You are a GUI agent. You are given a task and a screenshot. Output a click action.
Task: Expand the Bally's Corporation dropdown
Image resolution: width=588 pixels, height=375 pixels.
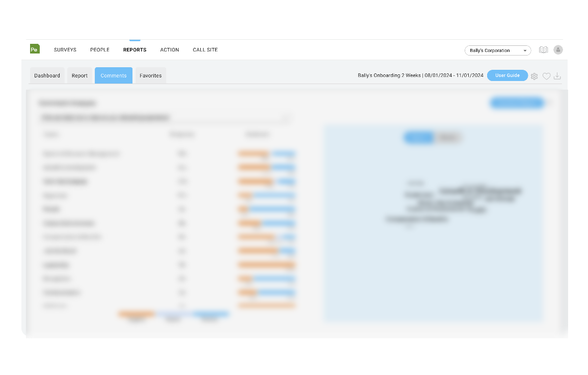tap(497, 50)
